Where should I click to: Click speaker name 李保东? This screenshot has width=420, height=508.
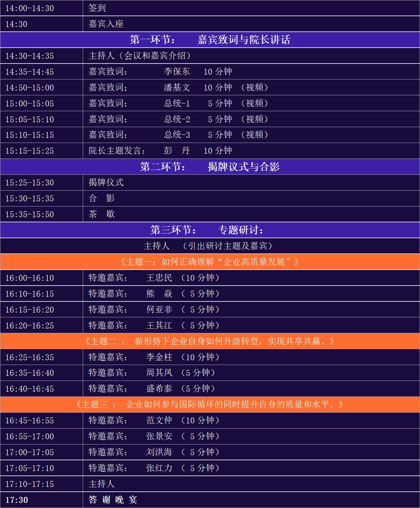click(x=177, y=72)
